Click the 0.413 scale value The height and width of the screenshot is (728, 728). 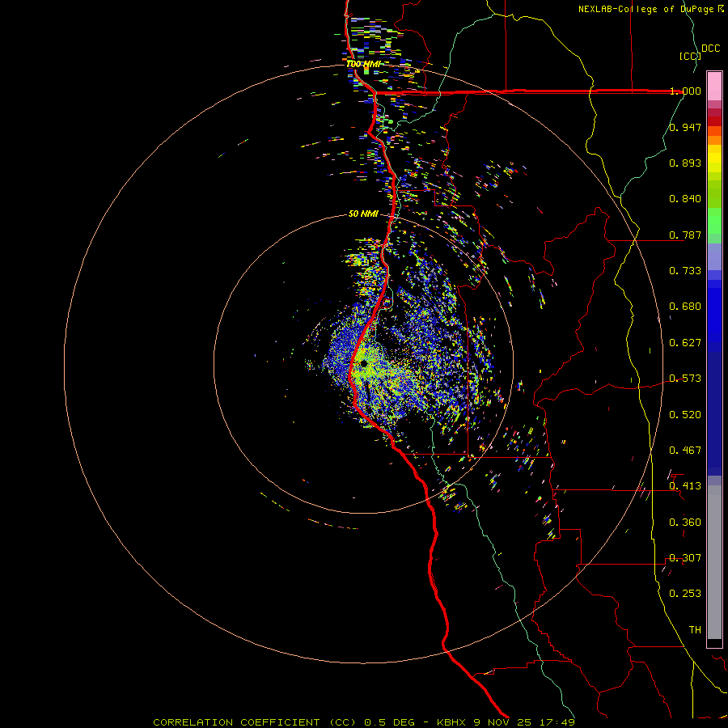pos(685,486)
